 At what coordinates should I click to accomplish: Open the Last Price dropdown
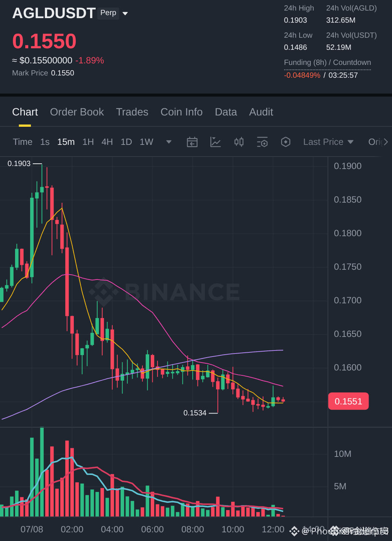[328, 142]
